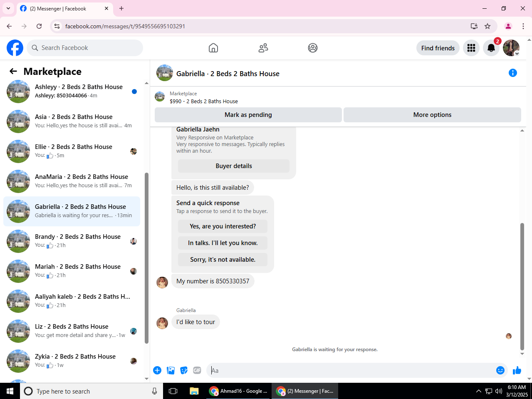Choose a GIF icon in composer
The image size is (532, 399).
click(x=197, y=370)
